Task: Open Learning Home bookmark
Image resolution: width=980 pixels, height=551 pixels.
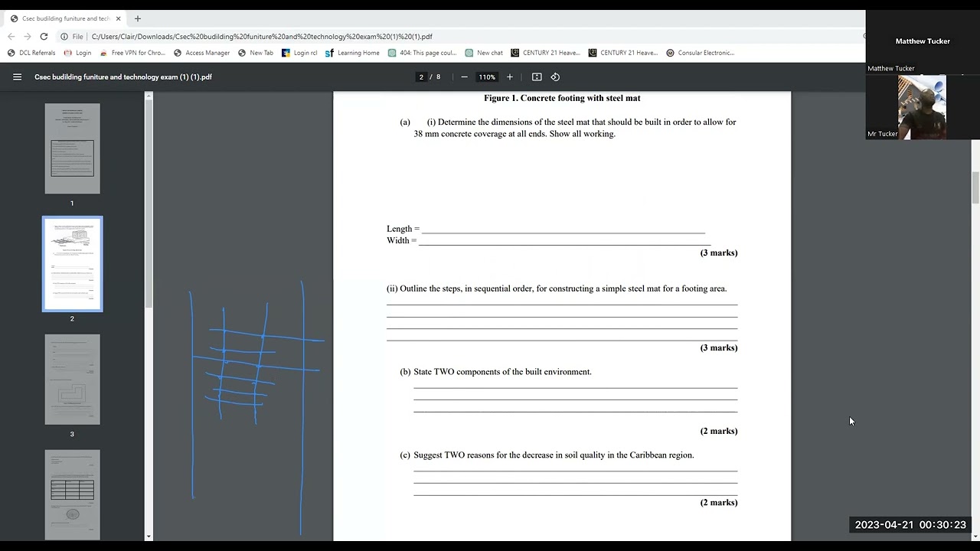Action: click(352, 53)
